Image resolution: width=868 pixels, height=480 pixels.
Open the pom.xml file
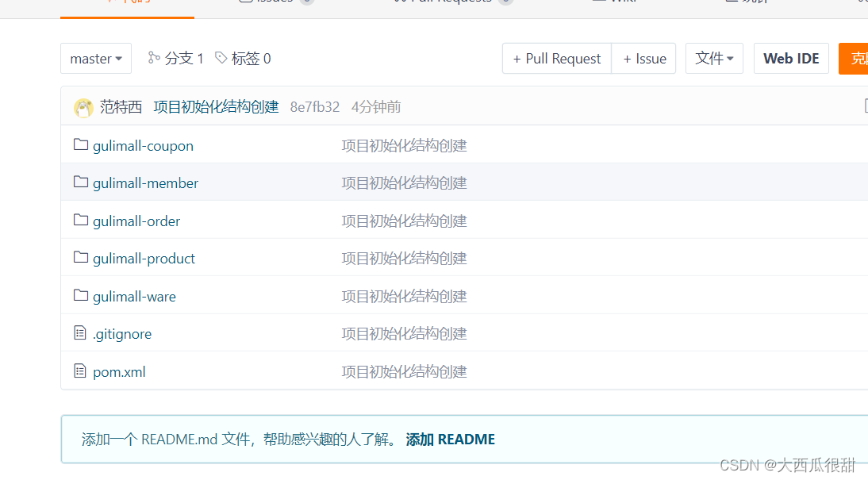[x=119, y=371]
